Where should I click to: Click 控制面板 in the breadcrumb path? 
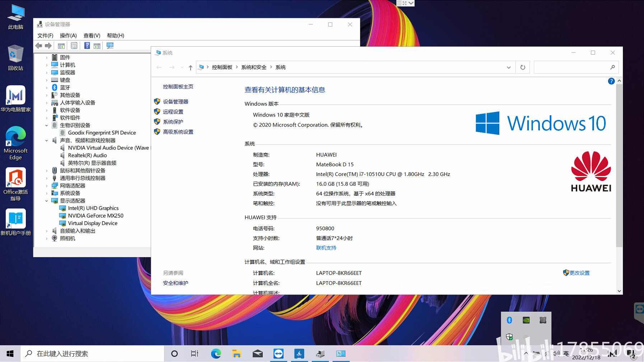tap(222, 68)
